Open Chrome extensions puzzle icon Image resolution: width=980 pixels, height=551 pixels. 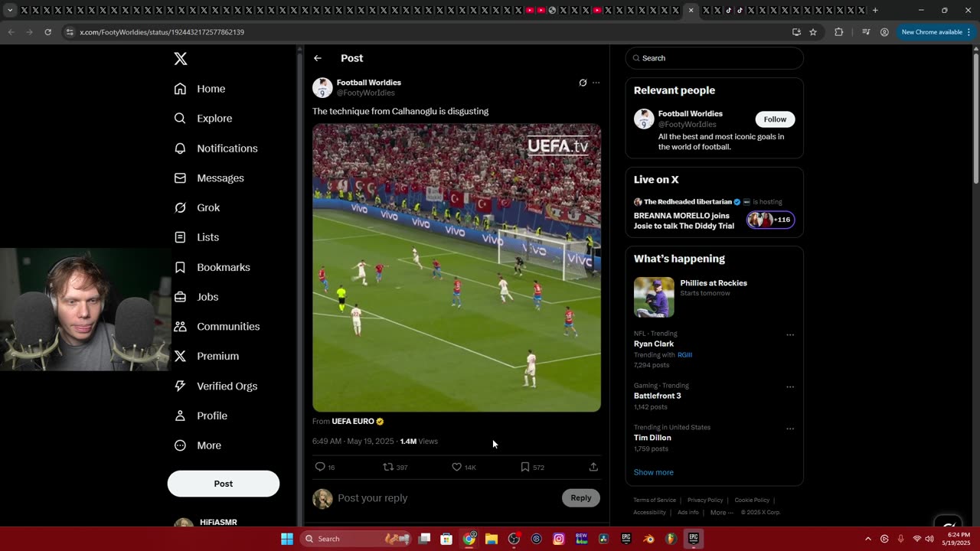pos(839,32)
